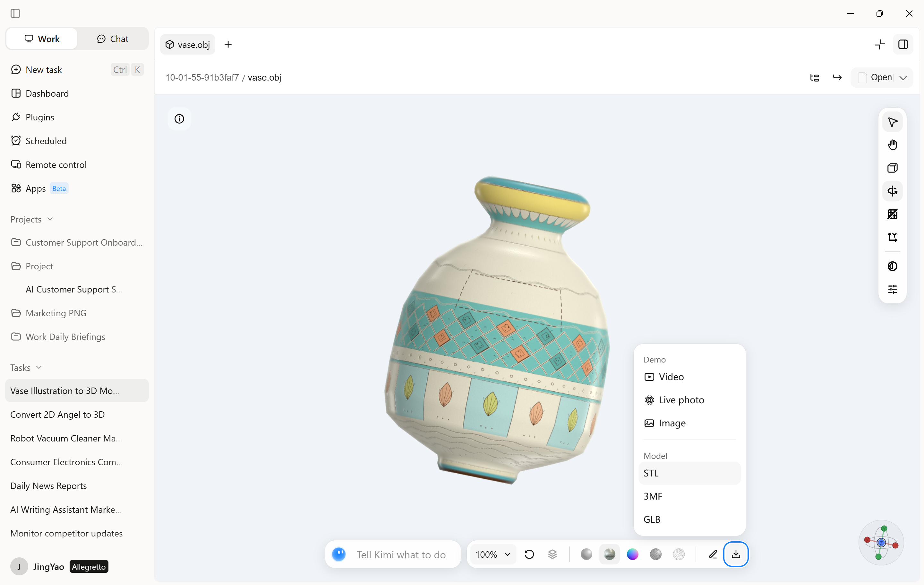Select the dark faceted sphere mode

pyautogui.click(x=655, y=554)
